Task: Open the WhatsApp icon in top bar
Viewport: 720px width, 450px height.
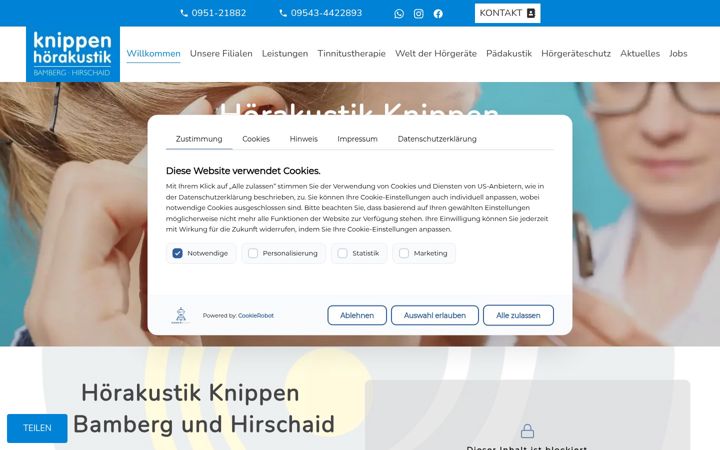Action: (399, 13)
